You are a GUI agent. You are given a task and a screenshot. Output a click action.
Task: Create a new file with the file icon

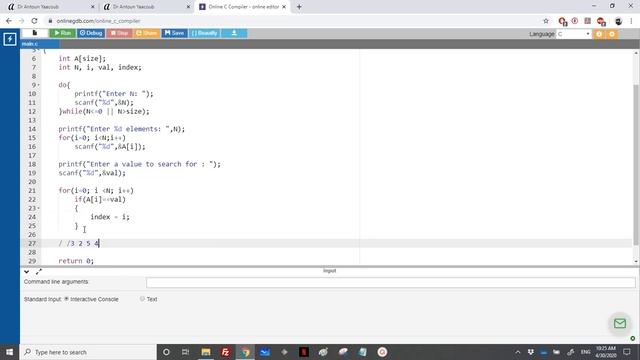click(x=35, y=33)
